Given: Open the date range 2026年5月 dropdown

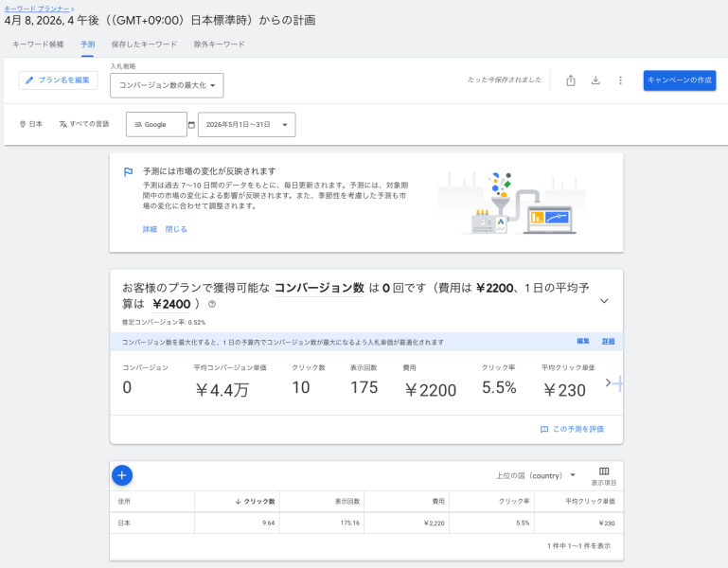Looking at the screenshot, I should 247,124.
